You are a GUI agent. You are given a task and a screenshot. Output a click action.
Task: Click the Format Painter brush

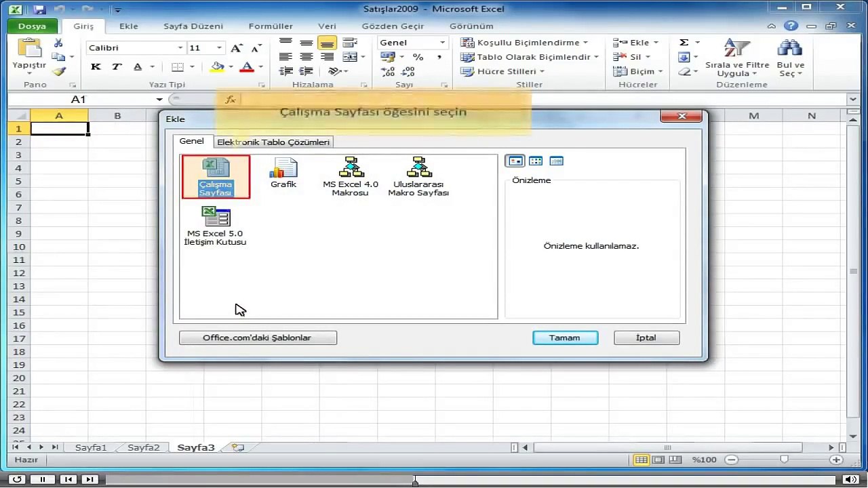pos(59,71)
